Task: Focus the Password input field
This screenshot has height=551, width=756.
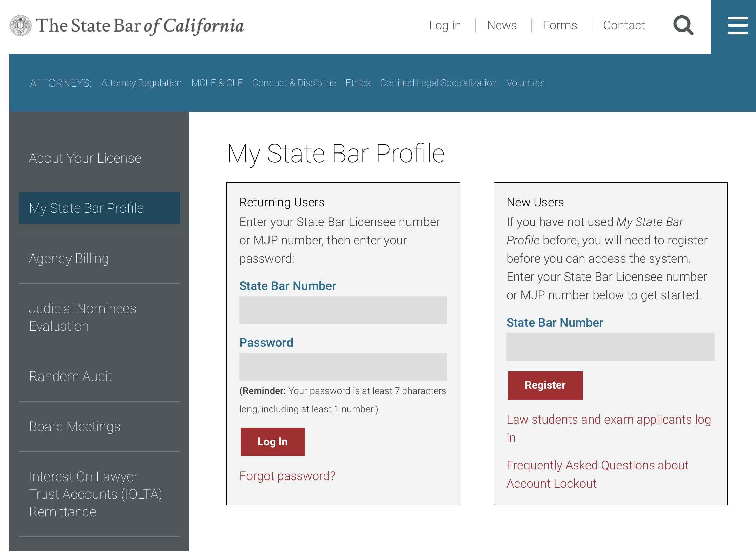Action: click(x=343, y=367)
